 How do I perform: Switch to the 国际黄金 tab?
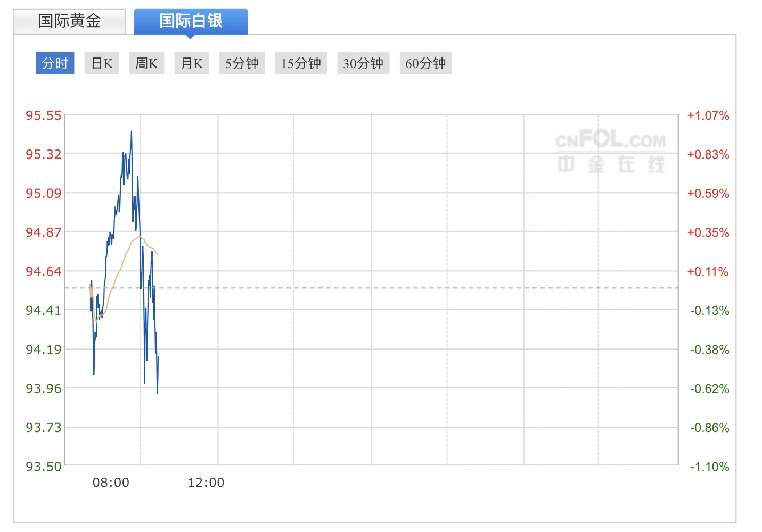point(69,21)
